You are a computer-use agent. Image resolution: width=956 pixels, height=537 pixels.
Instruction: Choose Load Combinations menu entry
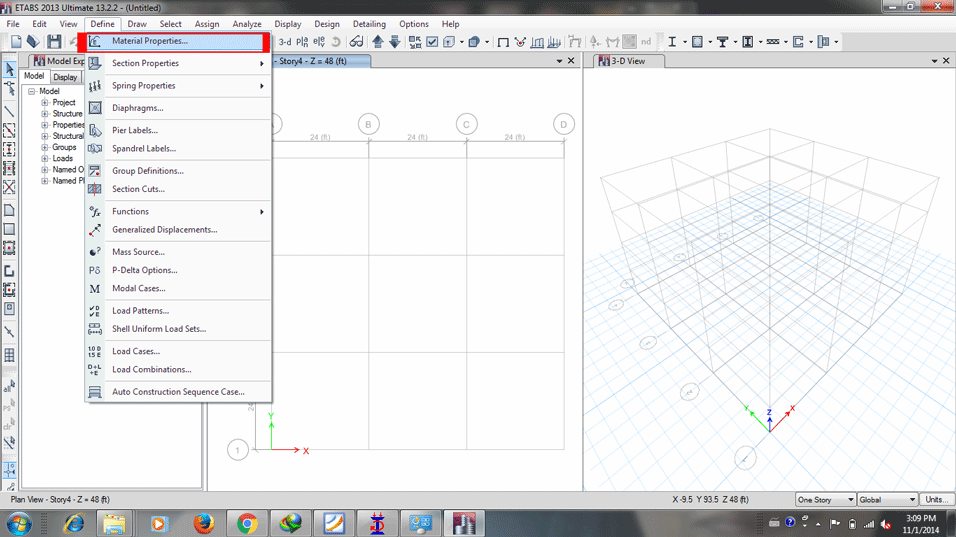point(177,369)
